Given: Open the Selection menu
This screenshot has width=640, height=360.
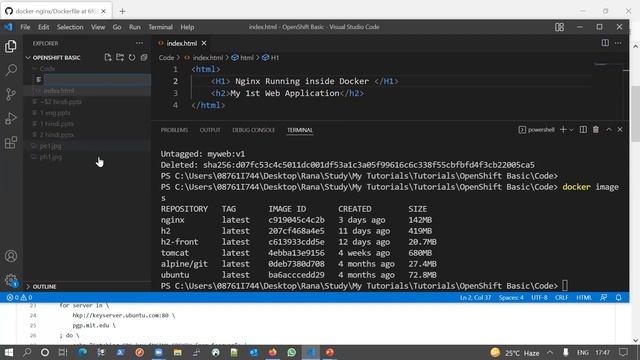Looking at the screenshot, I should [x=70, y=27].
